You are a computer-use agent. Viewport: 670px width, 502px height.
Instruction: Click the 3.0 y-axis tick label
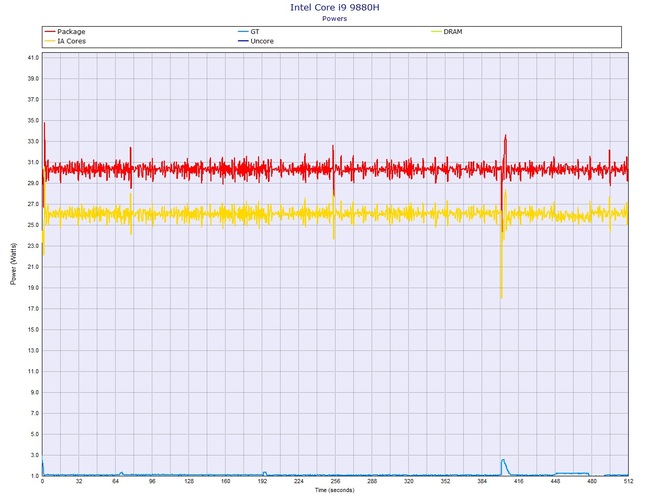pyautogui.click(x=35, y=455)
